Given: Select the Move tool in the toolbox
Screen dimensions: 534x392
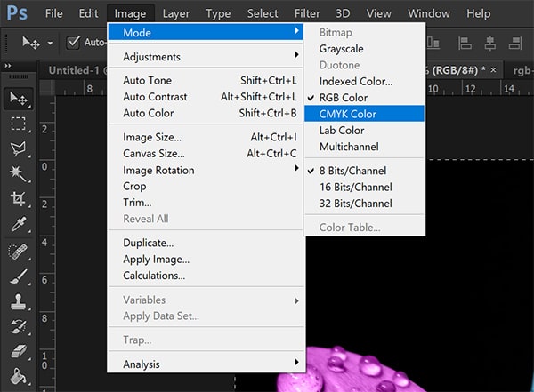Looking at the screenshot, I should pos(19,99).
